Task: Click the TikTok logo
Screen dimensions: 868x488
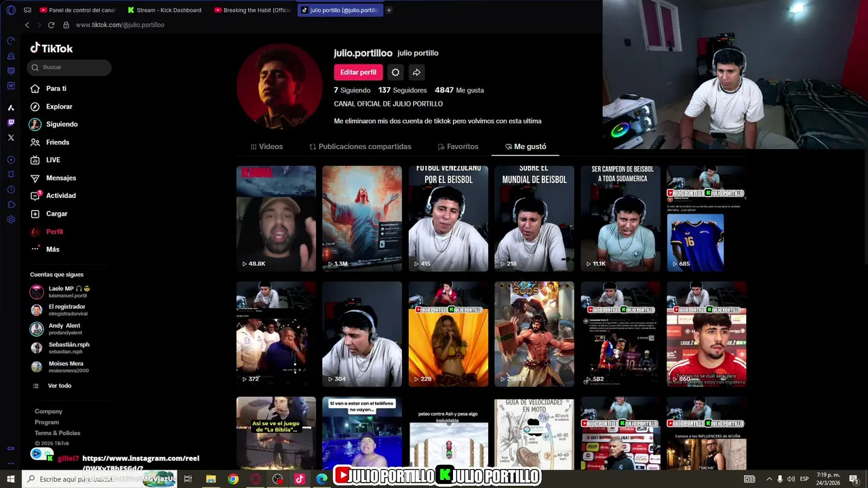Action: point(52,48)
